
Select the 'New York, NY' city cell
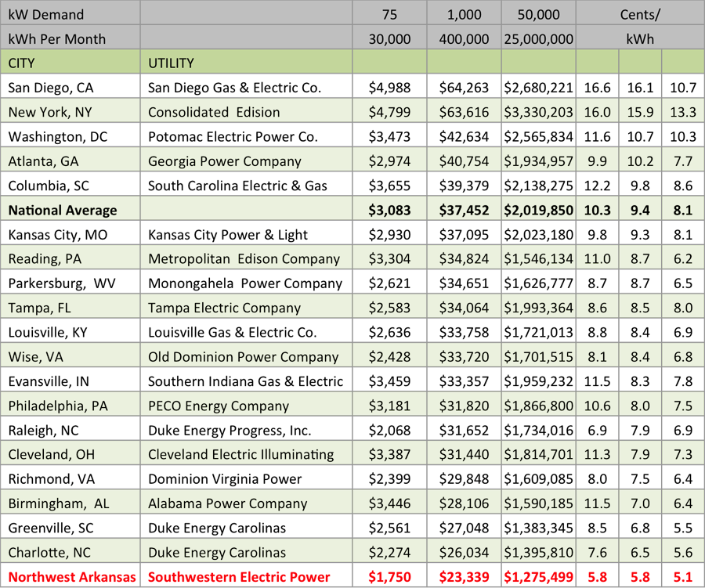pyautogui.click(x=70, y=111)
